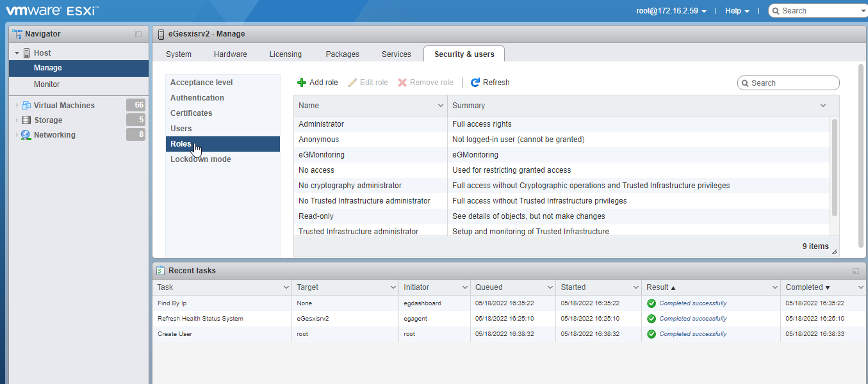Click the red X Remove role icon
The image size is (868, 384).
402,83
